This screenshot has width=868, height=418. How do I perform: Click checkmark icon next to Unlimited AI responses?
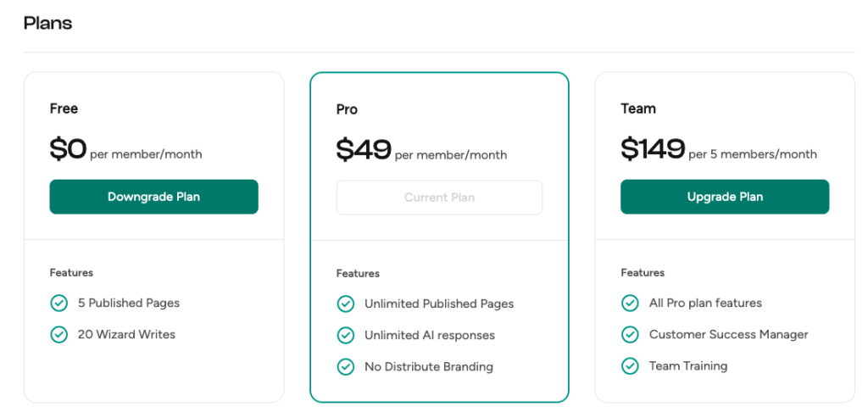click(346, 335)
